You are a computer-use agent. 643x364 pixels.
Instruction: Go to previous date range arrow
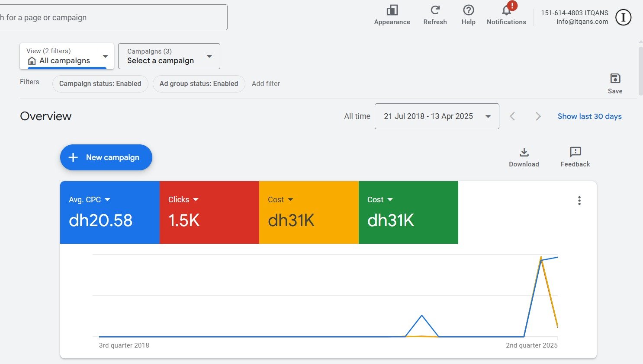pyautogui.click(x=512, y=116)
